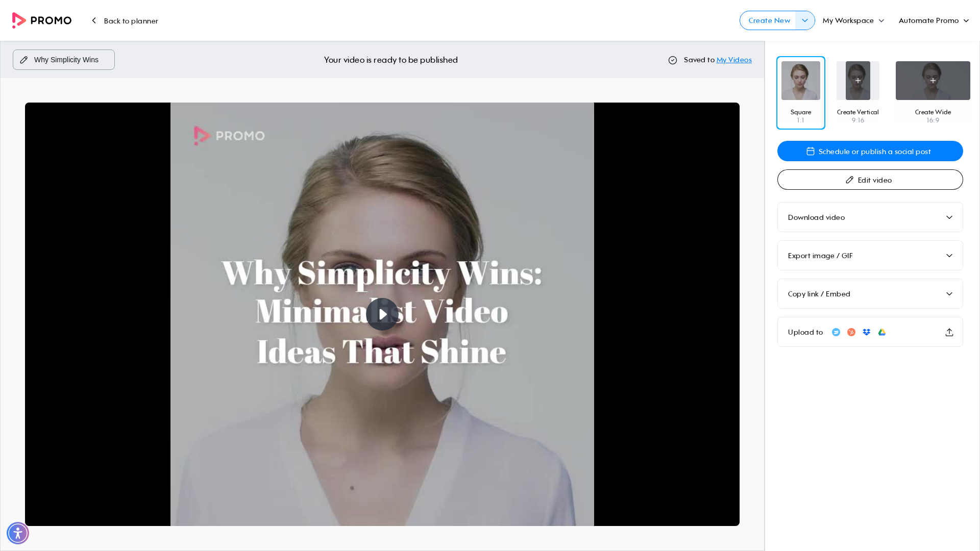Open the accessibility widget

(18, 533)
